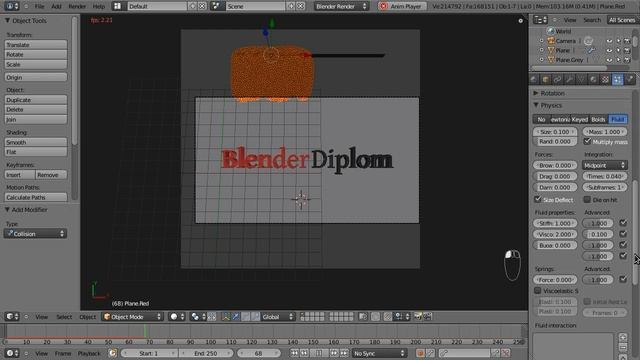The image size is (640, 360).
Task: Toggle the 3D manipulator widget icon
Action: click(226, 317)
